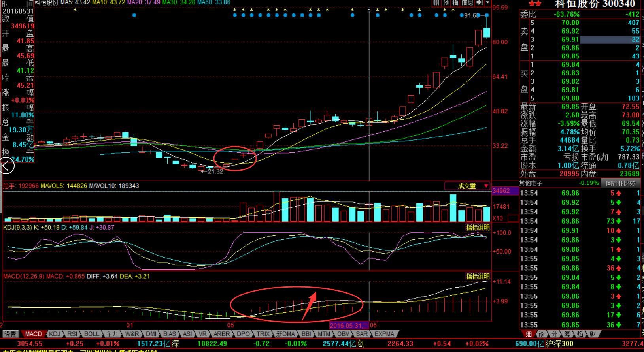This screenshot has height=352, width=644.
Task: Select the 新DMA indicator tab
Action: (x=285, y=334)
